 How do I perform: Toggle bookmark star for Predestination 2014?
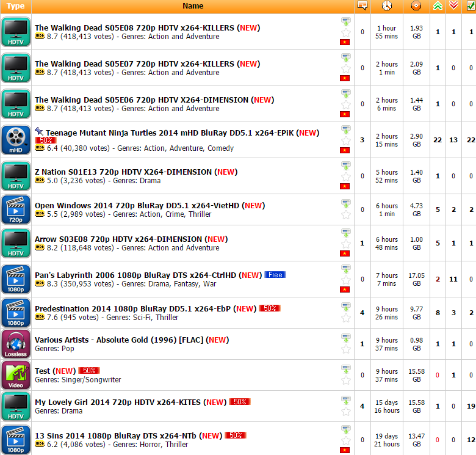click(x=346, y=318)
